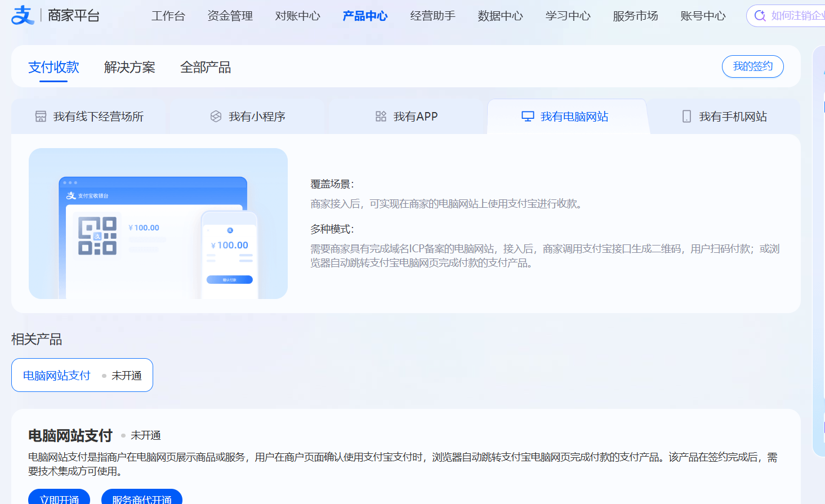
Task: Click the 多种模式 label
Action: point(332,229)
